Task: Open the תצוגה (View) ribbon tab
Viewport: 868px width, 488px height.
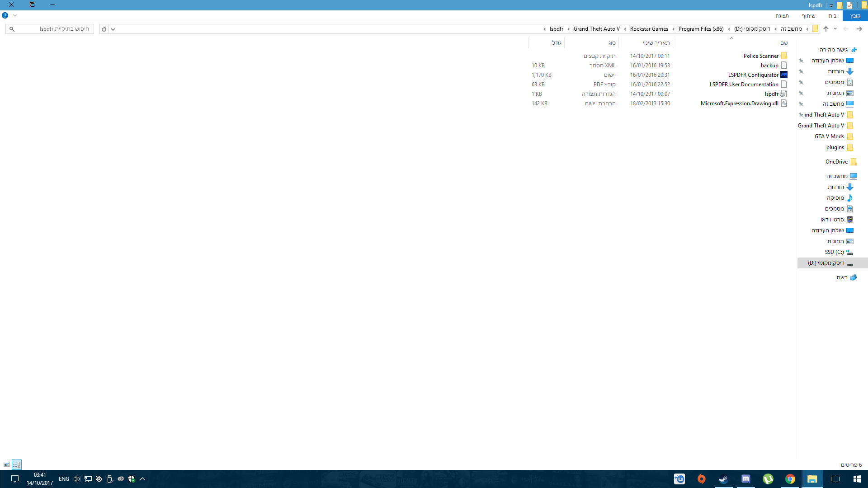Action: coord(782,16)
